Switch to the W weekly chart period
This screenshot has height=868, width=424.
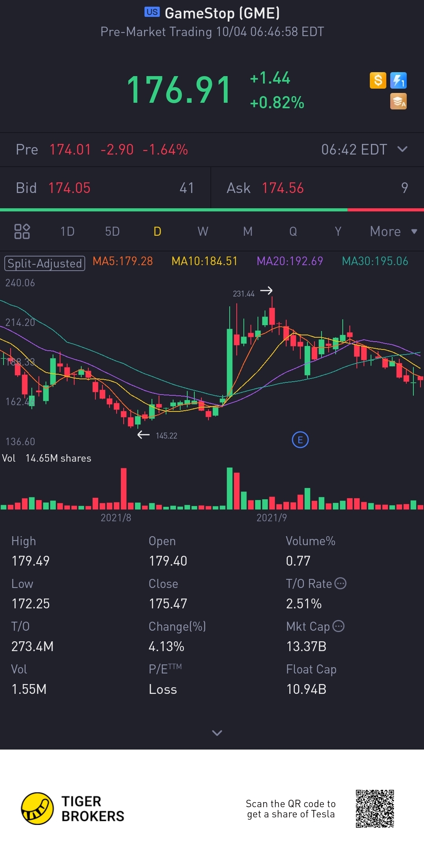click(x=203, y=231)
